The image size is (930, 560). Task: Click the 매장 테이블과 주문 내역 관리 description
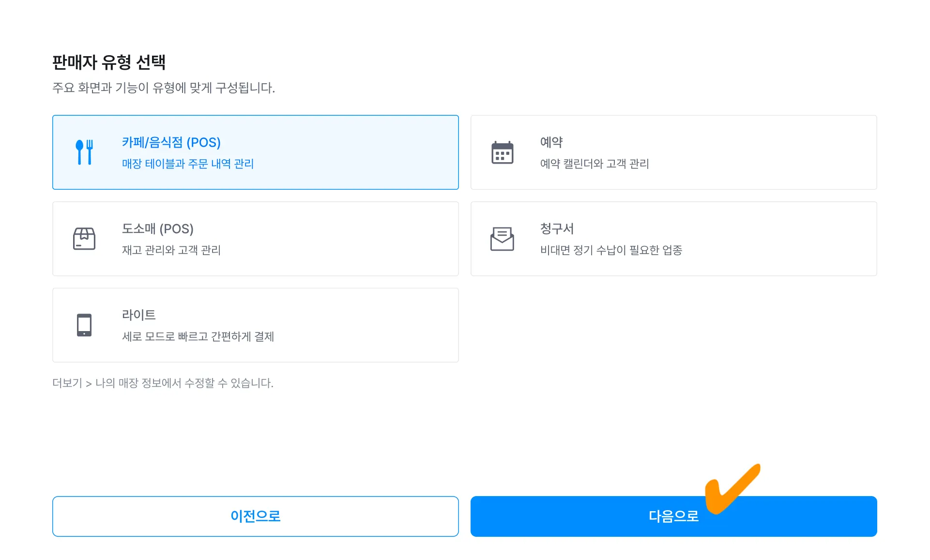coord(188,164)
